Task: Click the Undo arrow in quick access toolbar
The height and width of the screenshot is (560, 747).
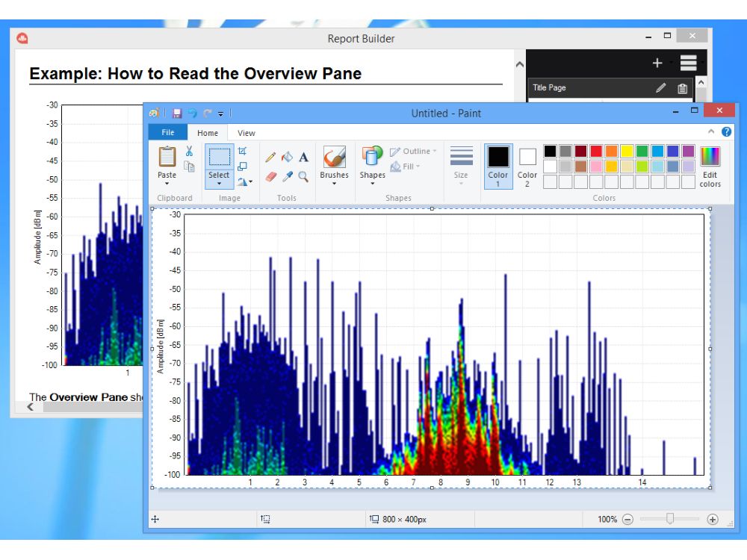Action: (193, 113)
